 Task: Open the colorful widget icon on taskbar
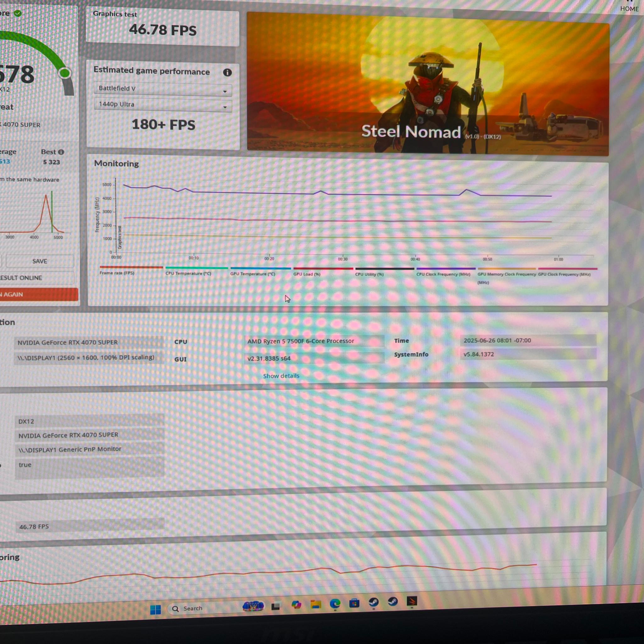pos(253,606)
